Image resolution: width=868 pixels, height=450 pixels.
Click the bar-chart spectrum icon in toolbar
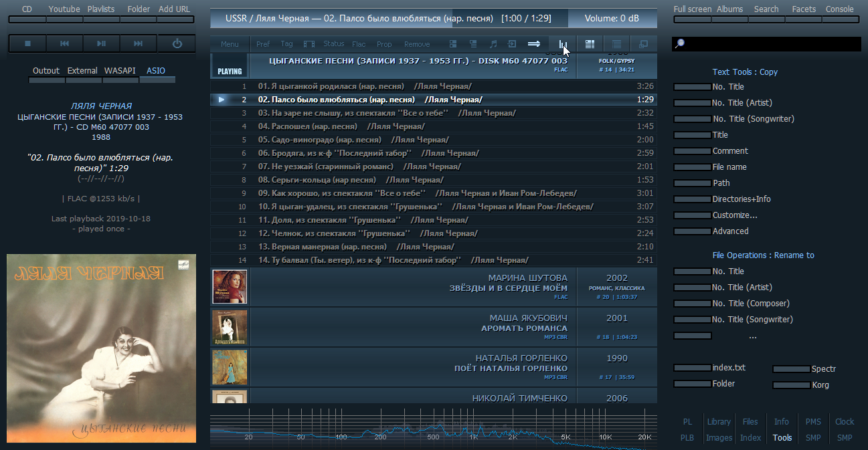563,44
